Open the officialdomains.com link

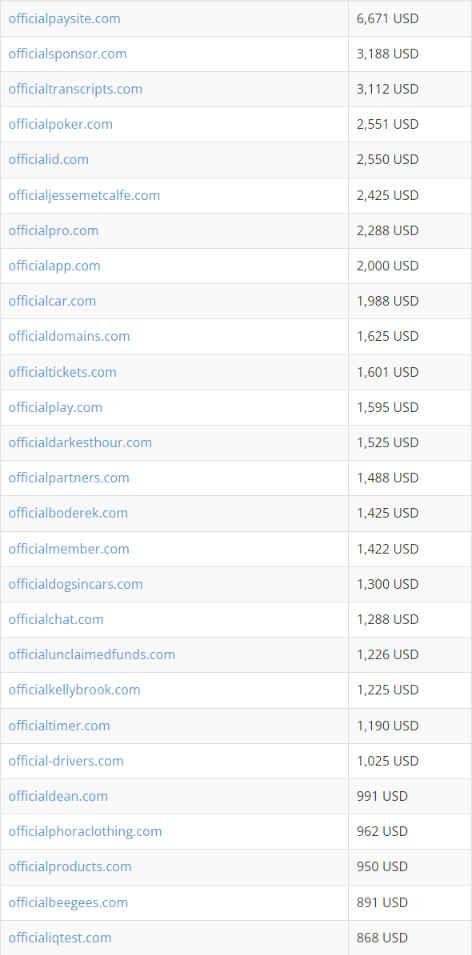69,336
